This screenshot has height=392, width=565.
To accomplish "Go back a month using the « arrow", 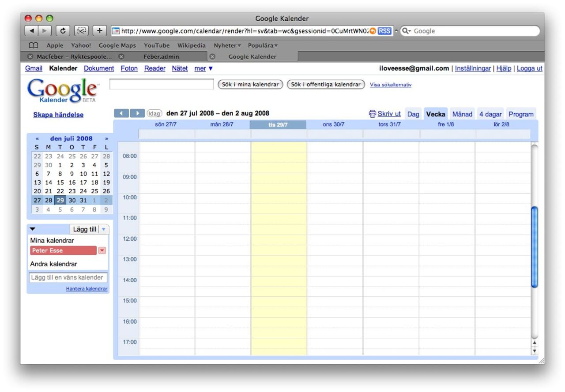I will pos(38,138).
